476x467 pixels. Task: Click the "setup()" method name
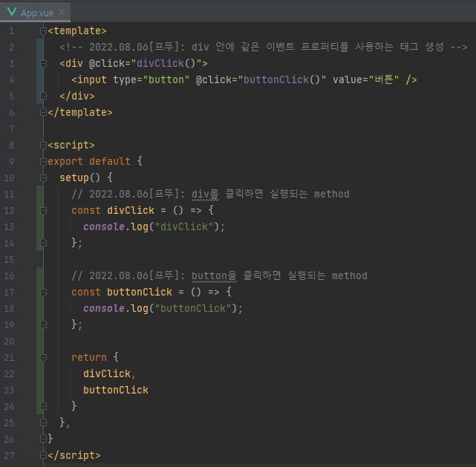[x=80, y=178]
